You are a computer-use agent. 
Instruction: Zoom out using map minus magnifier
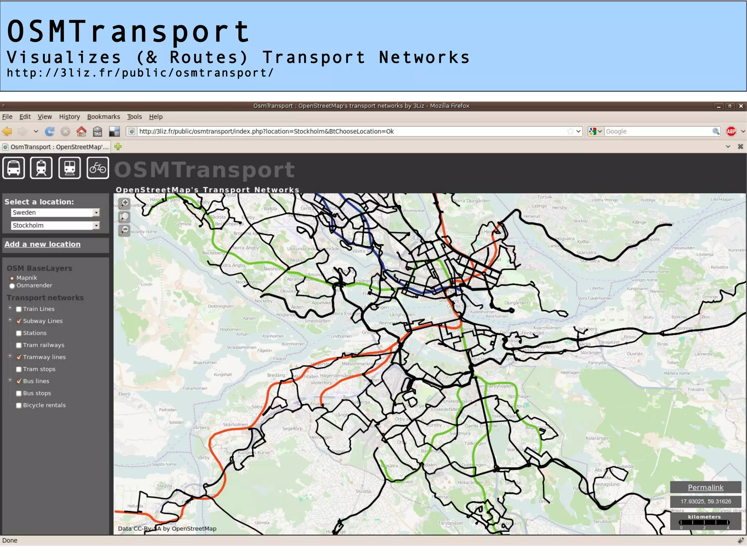click(x=125, y=231)
